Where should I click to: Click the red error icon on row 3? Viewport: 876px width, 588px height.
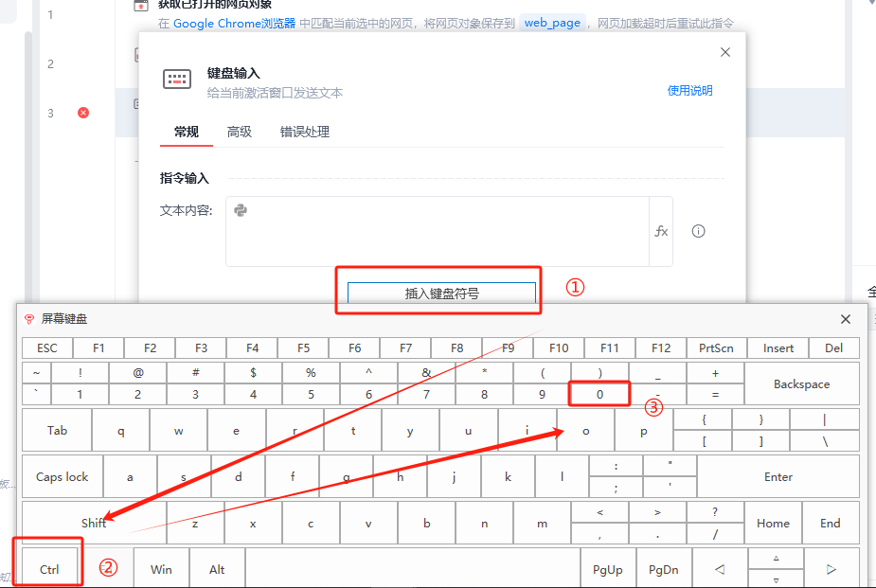[x=83, y=113]
